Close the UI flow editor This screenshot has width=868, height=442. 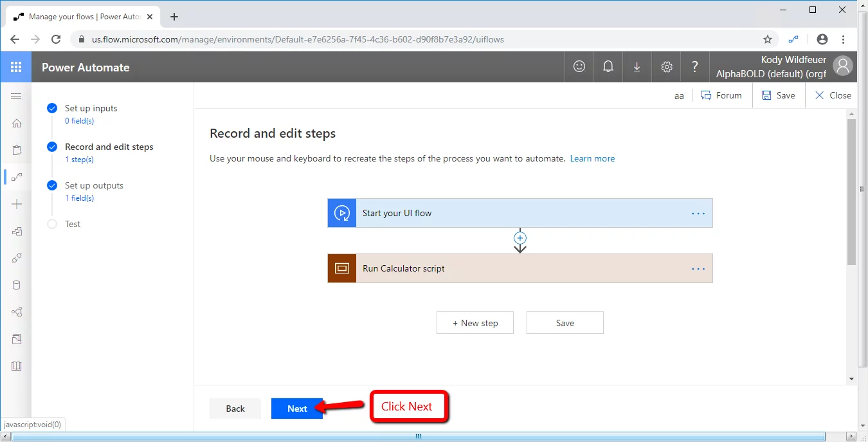click(x=833, y=95)
